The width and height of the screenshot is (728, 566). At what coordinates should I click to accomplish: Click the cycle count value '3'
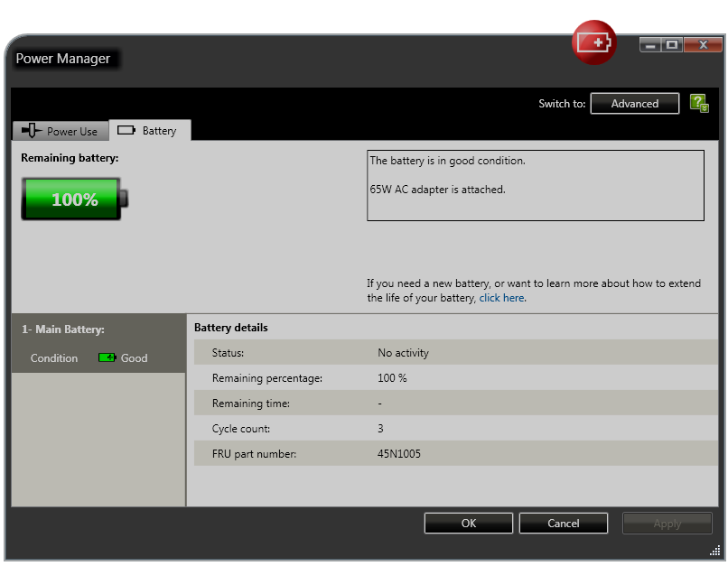pos(380,428)
